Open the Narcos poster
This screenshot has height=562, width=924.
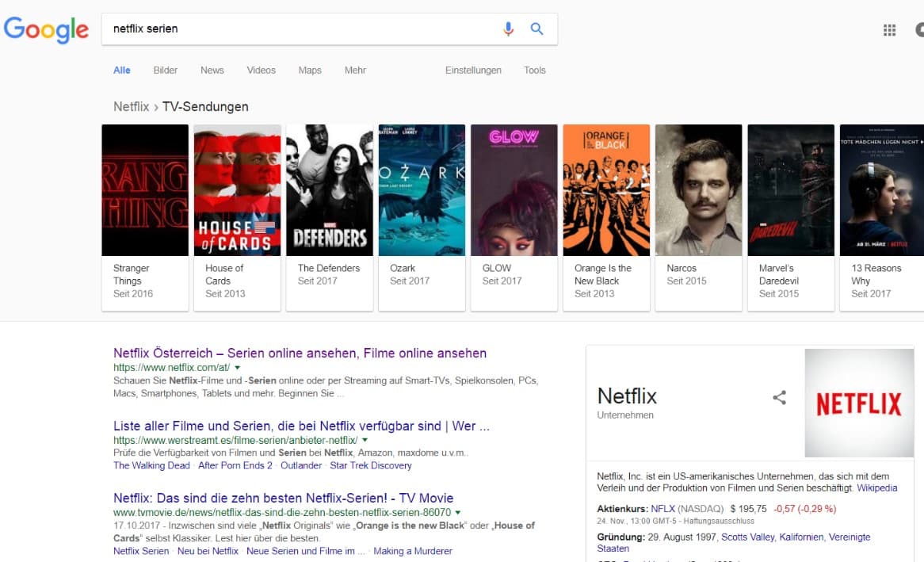[x=698, y=190]
